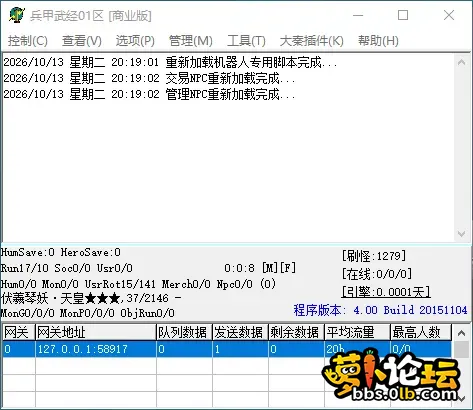Click the 剩余数据 column header
Image resolution: width=473 pixels, height=410 pixels.
(x=296, y=332)
